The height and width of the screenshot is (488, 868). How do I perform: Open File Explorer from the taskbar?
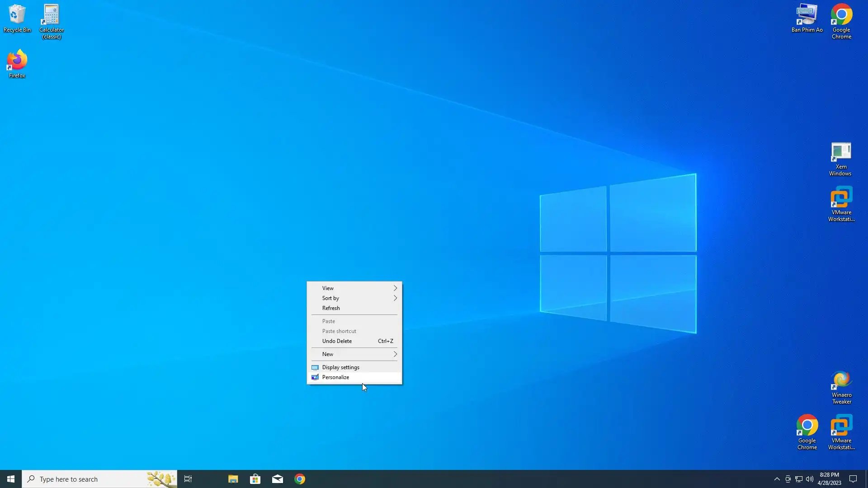(x=233, y=479)
